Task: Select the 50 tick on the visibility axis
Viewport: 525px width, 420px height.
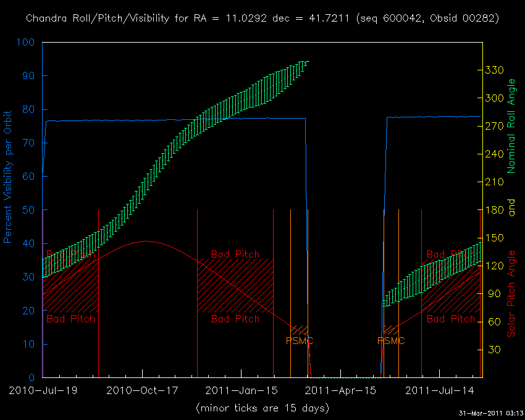Action: (29, 210)
